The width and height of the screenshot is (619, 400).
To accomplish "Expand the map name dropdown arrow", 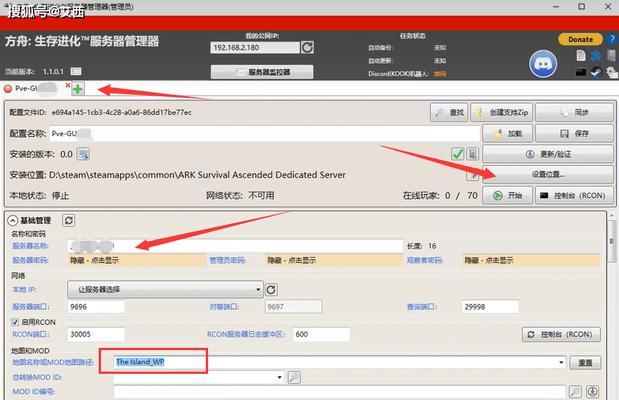I will pos(561,362).
